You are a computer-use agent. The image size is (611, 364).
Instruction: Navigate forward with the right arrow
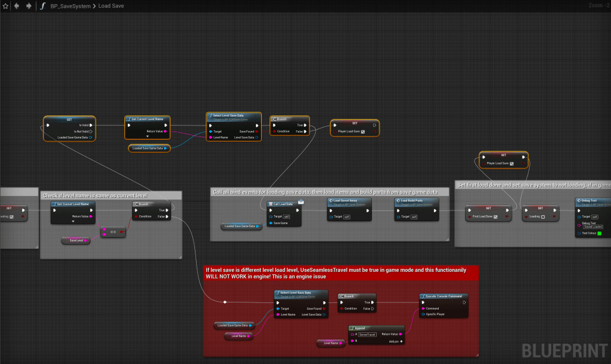[28, 6]
